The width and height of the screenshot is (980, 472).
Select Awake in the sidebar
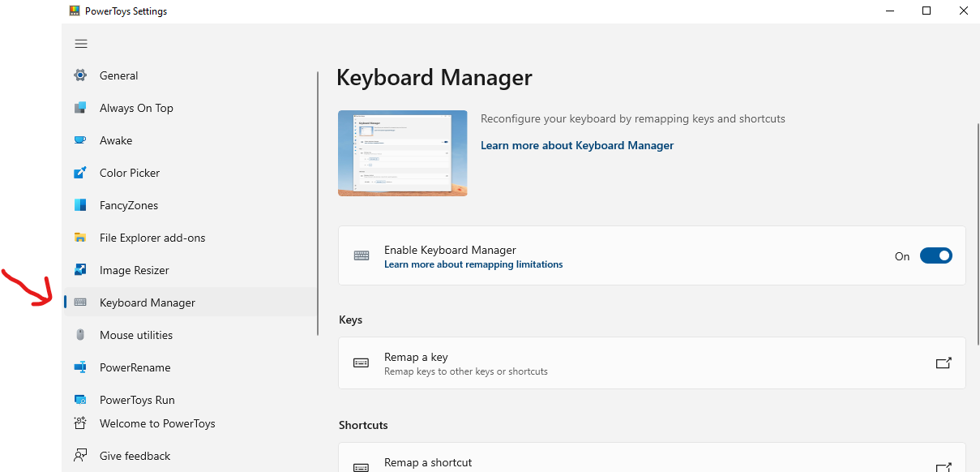coord(190,140)
